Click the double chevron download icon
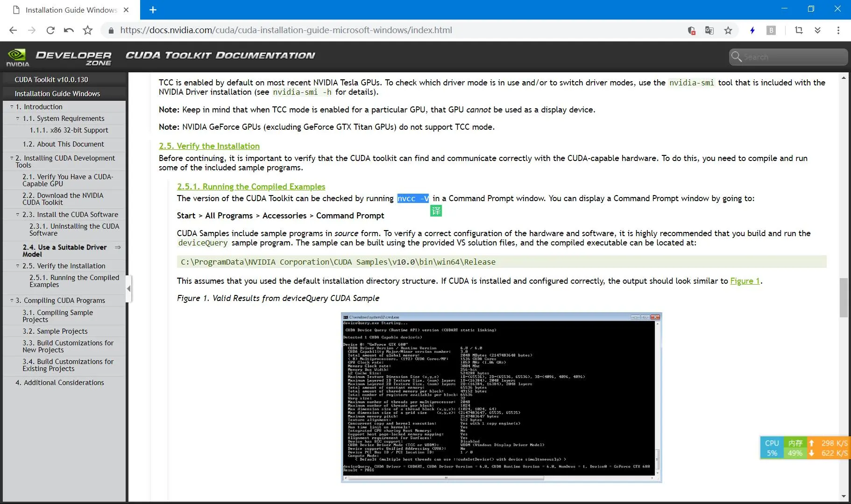This screenshot has width=851, height=504. pos(817,30)
